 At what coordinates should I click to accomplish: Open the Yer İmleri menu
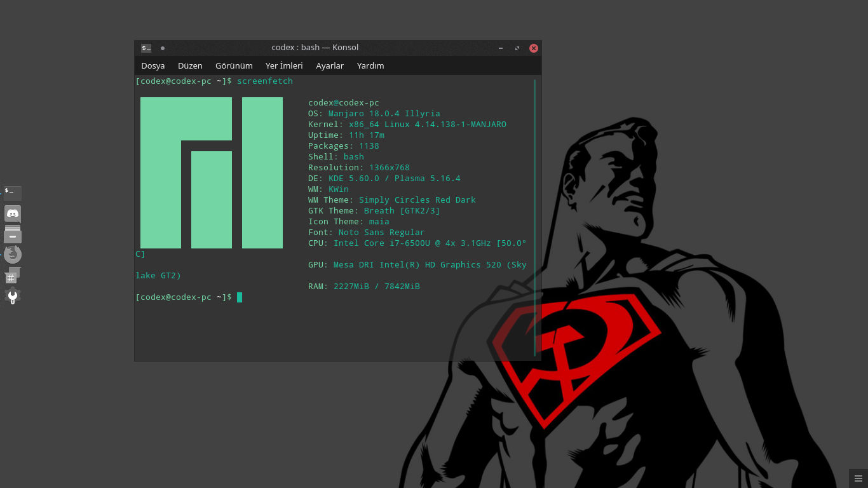pos(284,65)
